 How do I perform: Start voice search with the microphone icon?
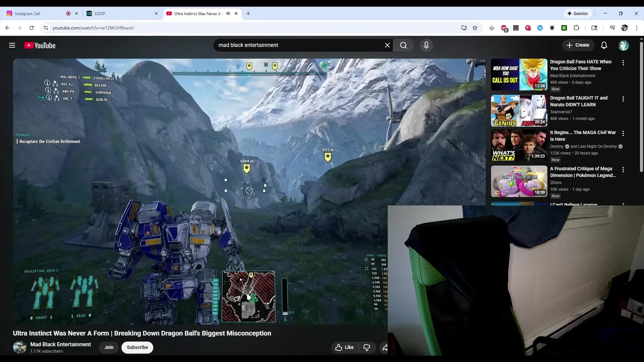426,45
